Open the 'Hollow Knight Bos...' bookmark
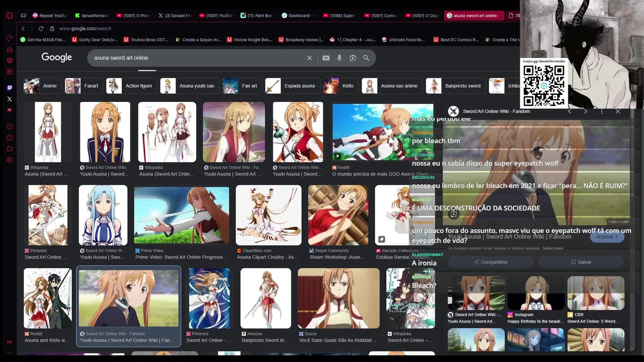Screen dimensions: 644x362 pyautogui.click(x=250, y=40)
